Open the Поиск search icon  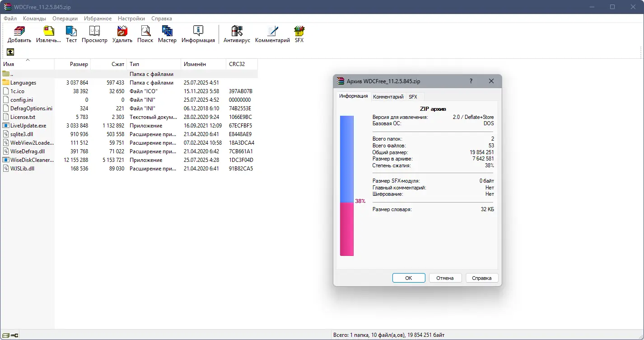tap(145, 31)
